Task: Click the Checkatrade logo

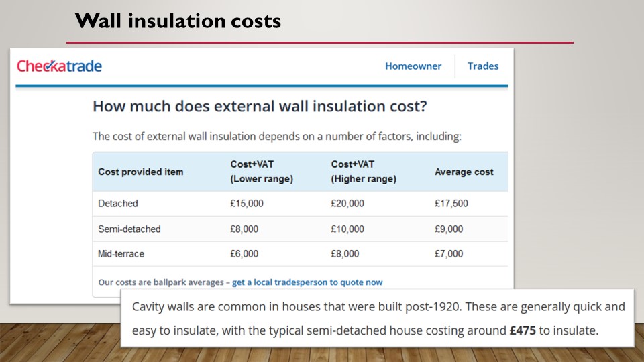Action: point(59,66)
